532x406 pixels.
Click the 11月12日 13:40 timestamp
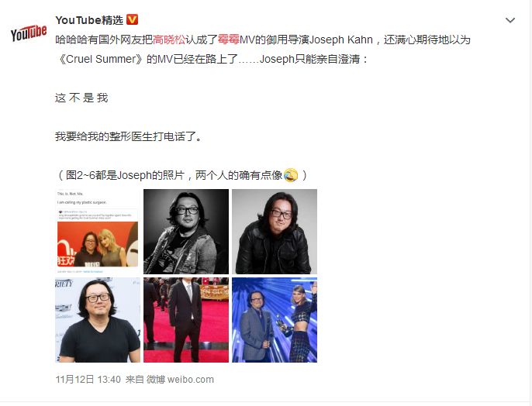tap(88, 379)
